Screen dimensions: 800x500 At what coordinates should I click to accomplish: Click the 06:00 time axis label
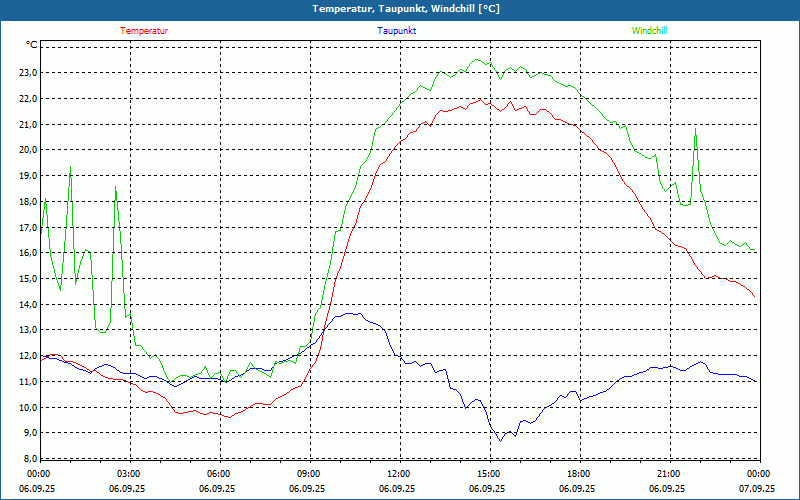[x=220, y=474]
